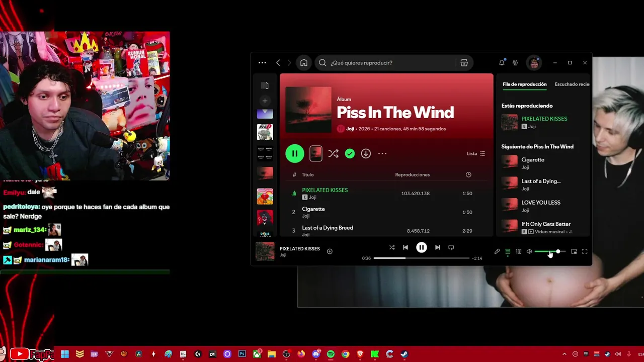Download the album with the arrow icon
This screenshot has height=362, width=644.
click(366, 153)
